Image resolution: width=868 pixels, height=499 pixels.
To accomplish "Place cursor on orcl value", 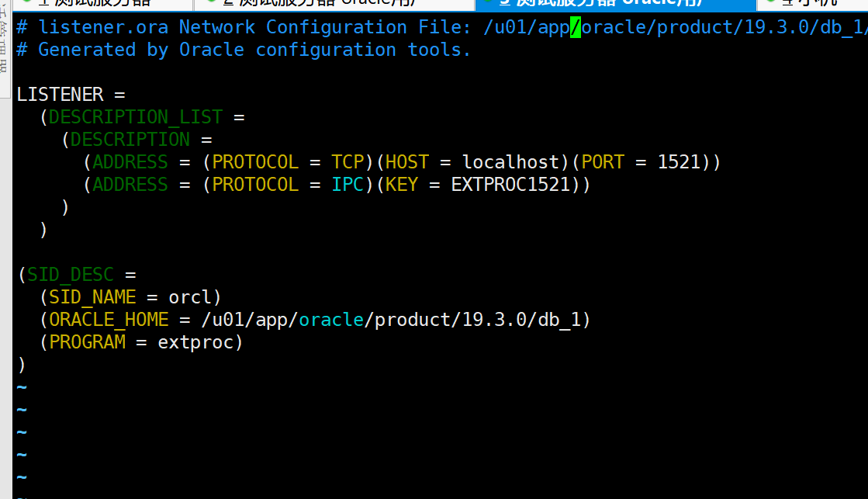I will [190, 297].
